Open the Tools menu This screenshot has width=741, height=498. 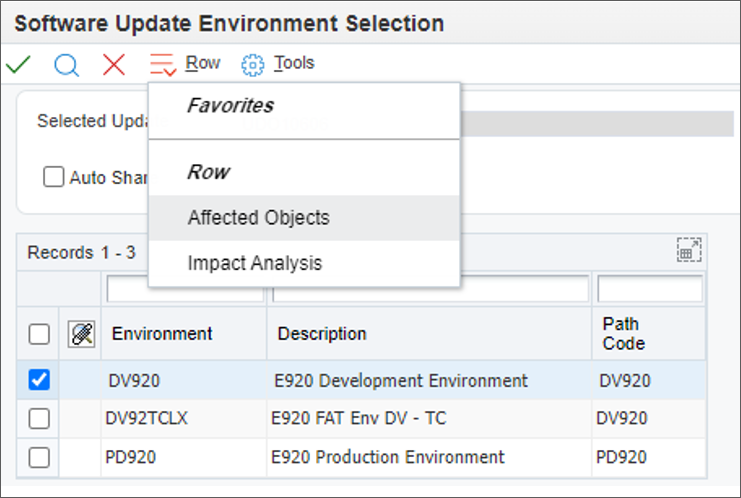point(294,63)
